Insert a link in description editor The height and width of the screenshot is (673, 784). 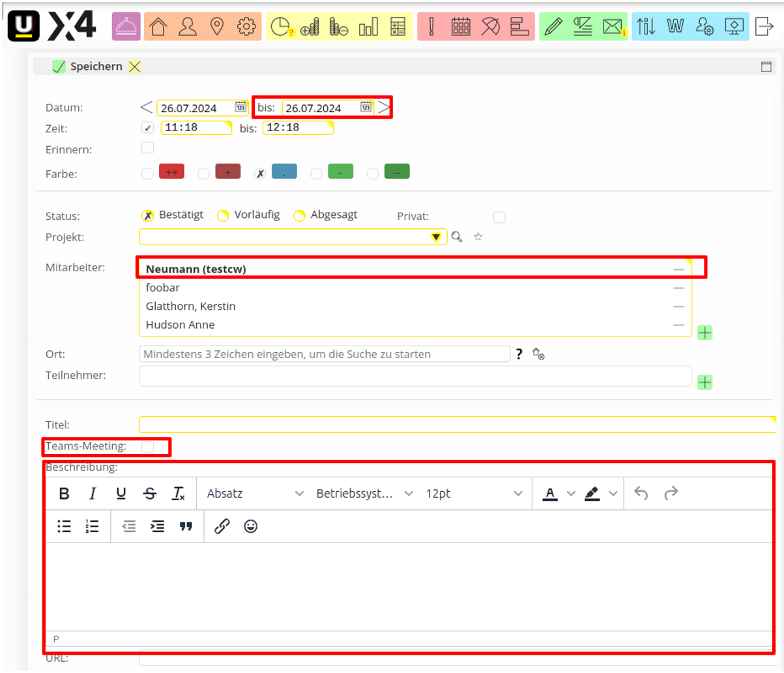[x=222, y=526]
